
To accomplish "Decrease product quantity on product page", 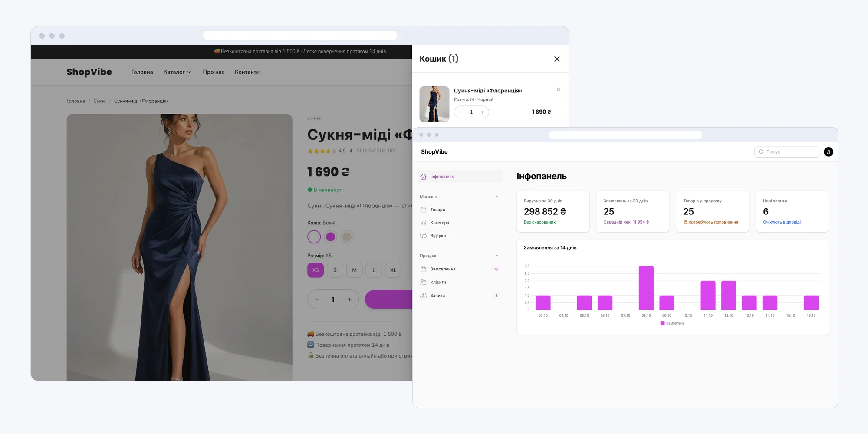I will pos(317,299).
